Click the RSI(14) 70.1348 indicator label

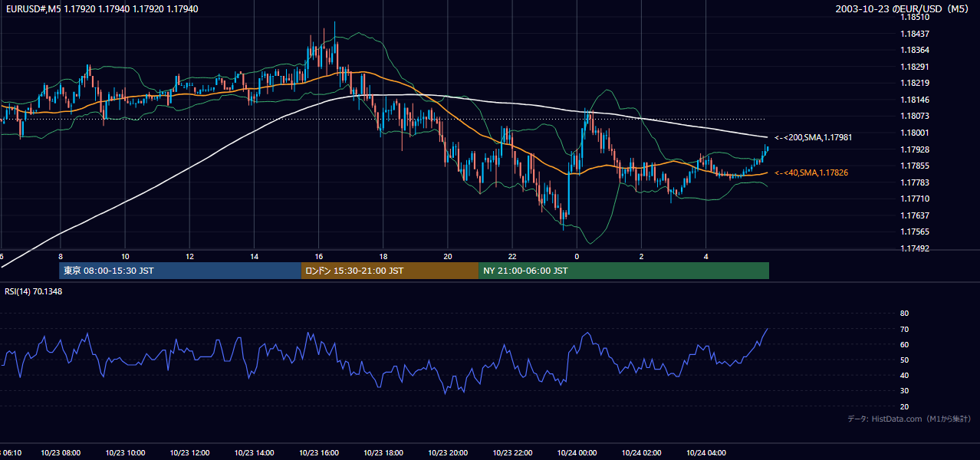[x=34, y=291]
